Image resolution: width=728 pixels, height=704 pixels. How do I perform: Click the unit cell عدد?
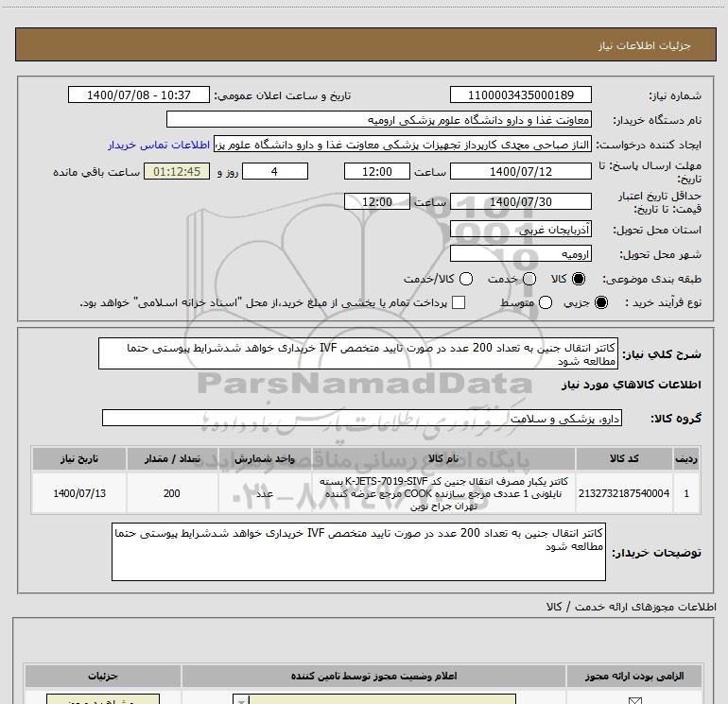(265, 493)
